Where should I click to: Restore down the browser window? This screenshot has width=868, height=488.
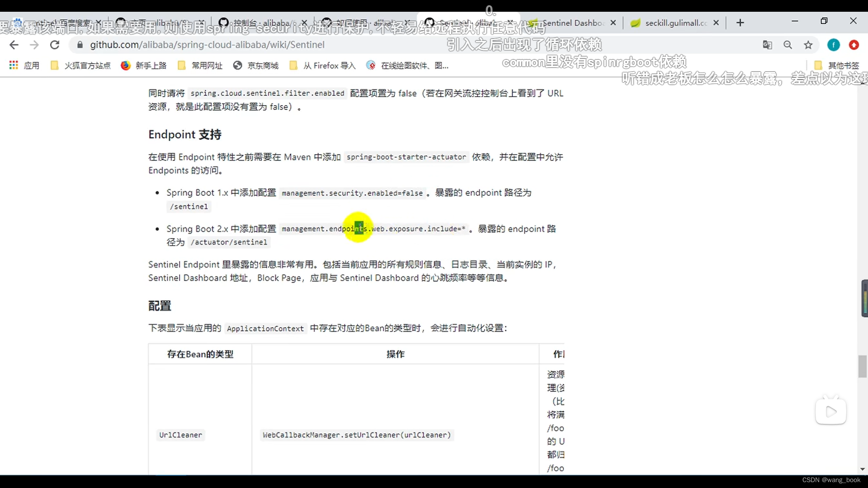[x=824, y=21]
